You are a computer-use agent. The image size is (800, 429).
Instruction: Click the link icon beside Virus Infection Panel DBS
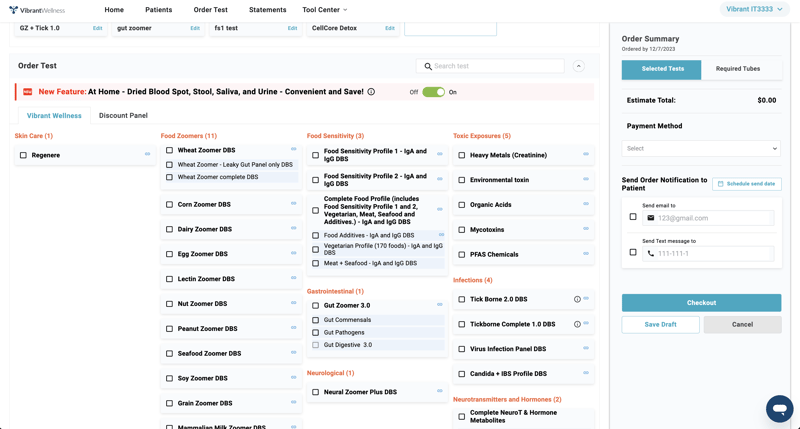tap(586, 348)
